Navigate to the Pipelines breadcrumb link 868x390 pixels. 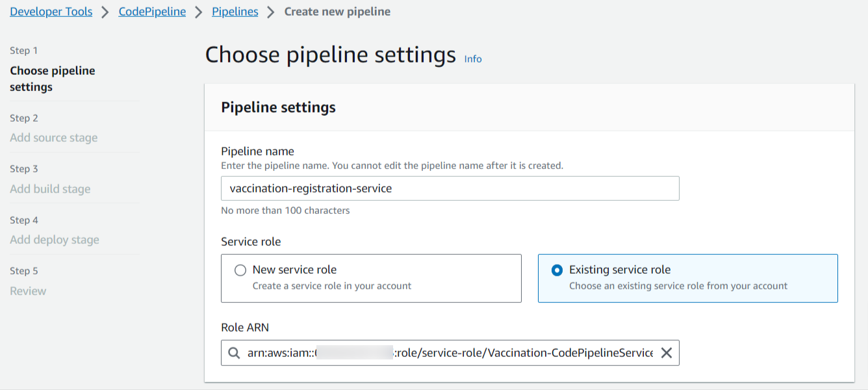coord(235,12)
